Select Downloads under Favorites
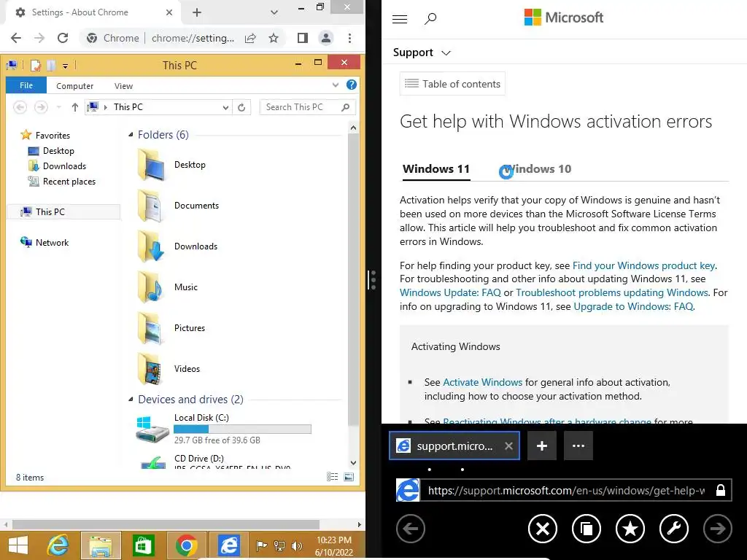 (x=64, y=166)
